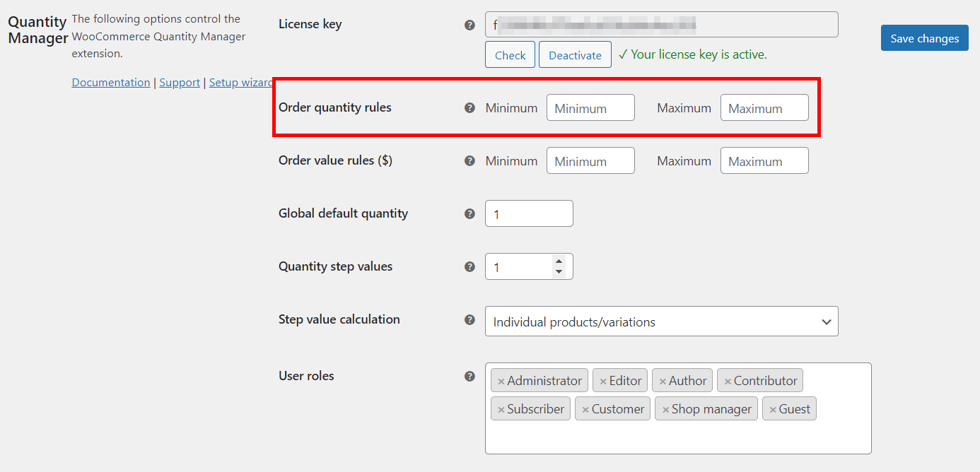980x472 pixels.
Task: Open the User roles help icon
Action: tap(469, 376)
